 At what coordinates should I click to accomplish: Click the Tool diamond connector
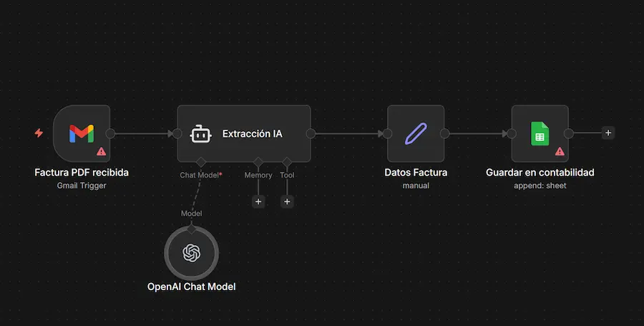point(287,162)
